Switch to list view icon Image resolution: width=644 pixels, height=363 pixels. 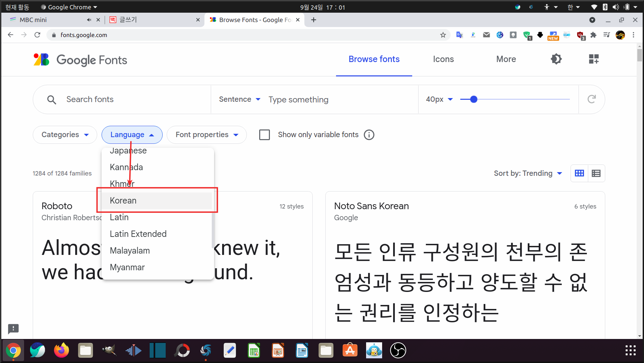596,173
